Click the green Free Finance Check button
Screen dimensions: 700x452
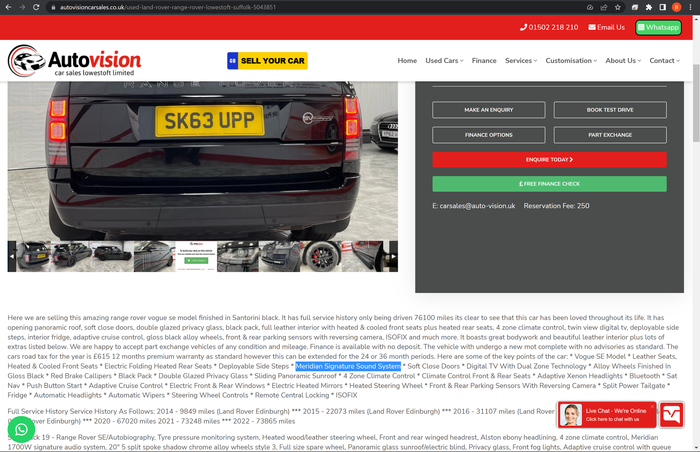pyautogui.click(x=549, y=184)
